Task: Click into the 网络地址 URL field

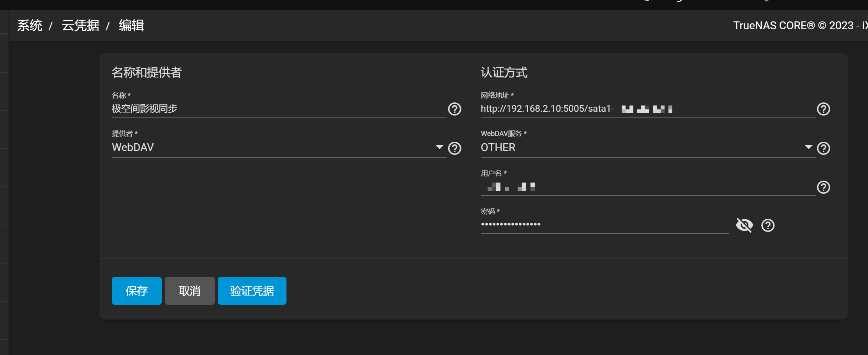Action: 647,109
